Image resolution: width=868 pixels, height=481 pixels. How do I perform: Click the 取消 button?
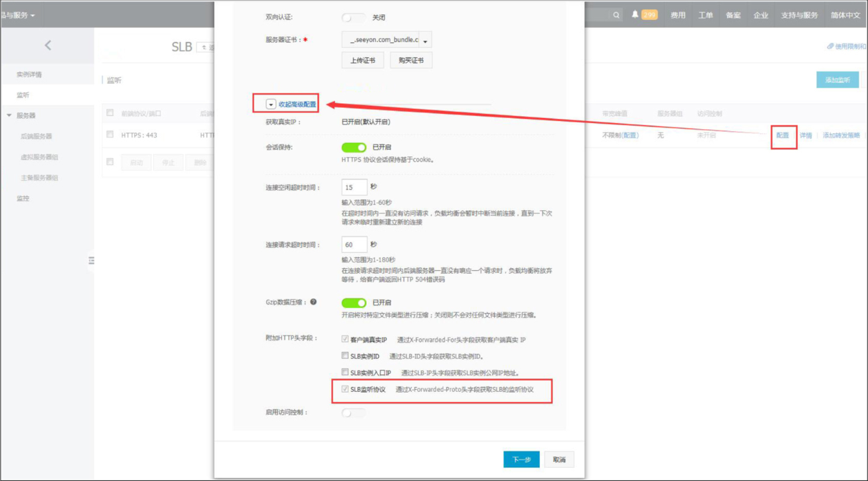pos(559,460)
